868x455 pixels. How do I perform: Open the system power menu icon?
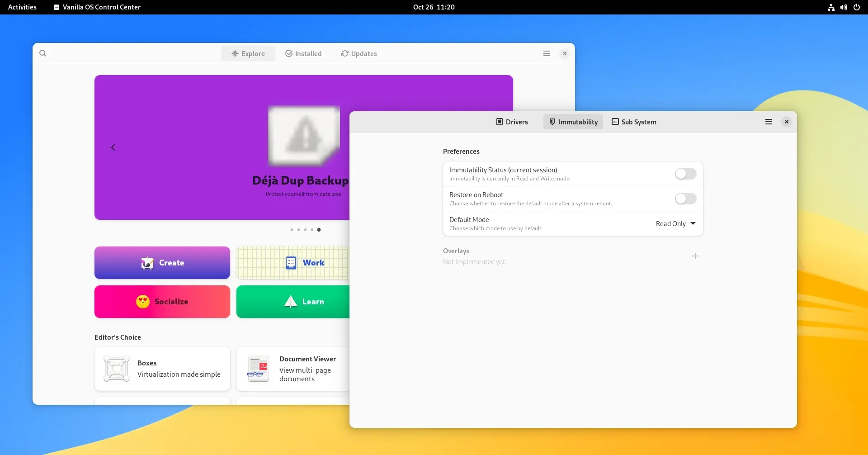(856, 7)
